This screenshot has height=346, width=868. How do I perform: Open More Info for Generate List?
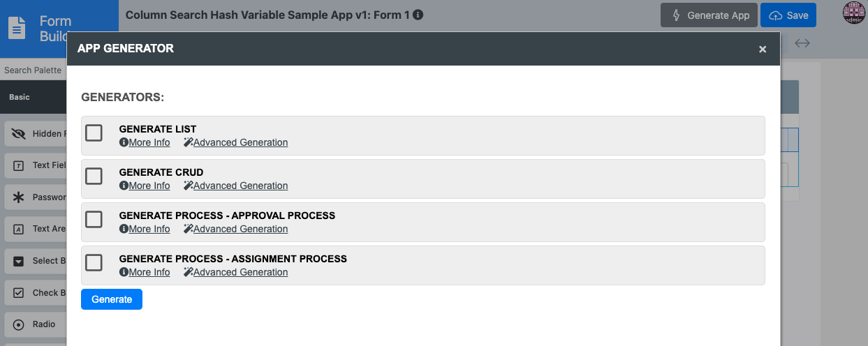[149, 142]
